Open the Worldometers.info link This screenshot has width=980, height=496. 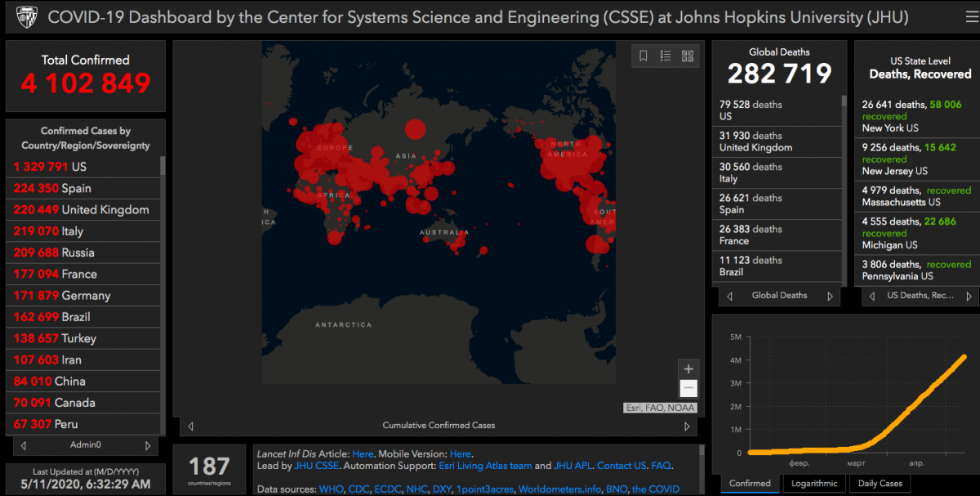tap(559, 489)
